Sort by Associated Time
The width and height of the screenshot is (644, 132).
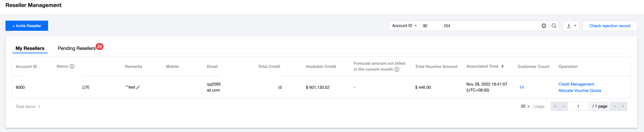pos(502,66)
